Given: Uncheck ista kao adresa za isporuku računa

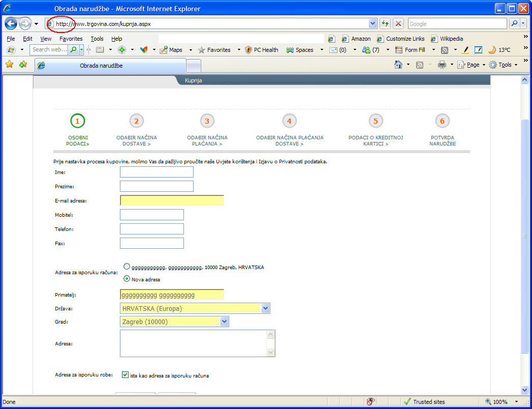Looking at the screenshot, I should tap(126, 375).
